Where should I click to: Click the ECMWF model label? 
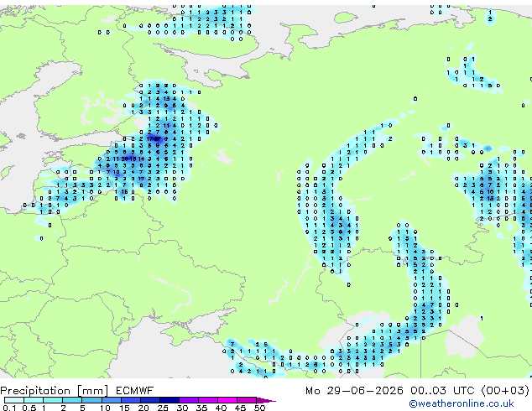tap(135, 391)
